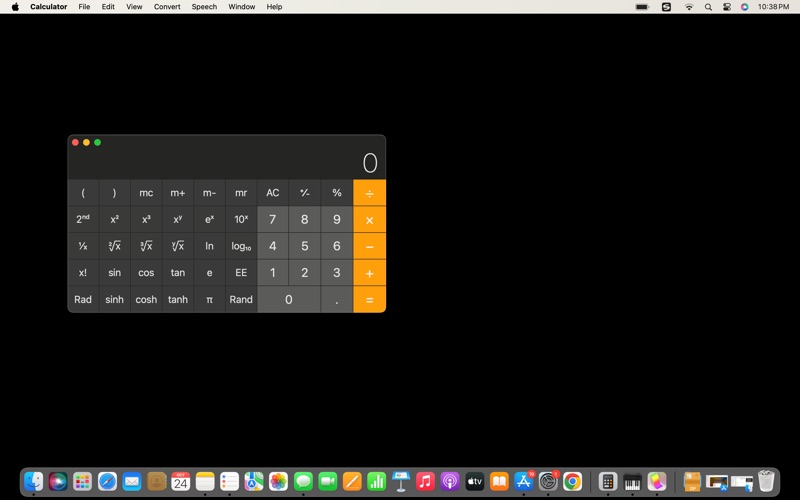Screen dimensions: 800x500
Task: Toggle the 2nd function key
Action: pyautogui.click(x=83, y=219)
